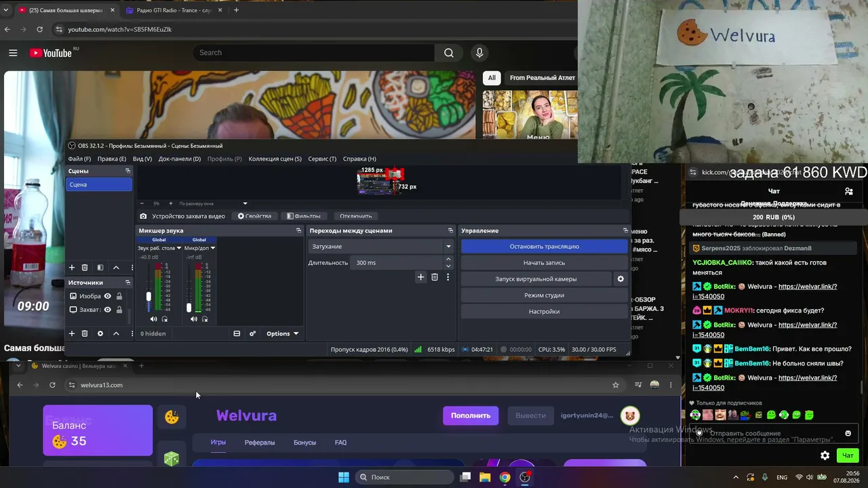Open tab search chevron in Welvura browser

pyautogui.click(x=18, y=366)
